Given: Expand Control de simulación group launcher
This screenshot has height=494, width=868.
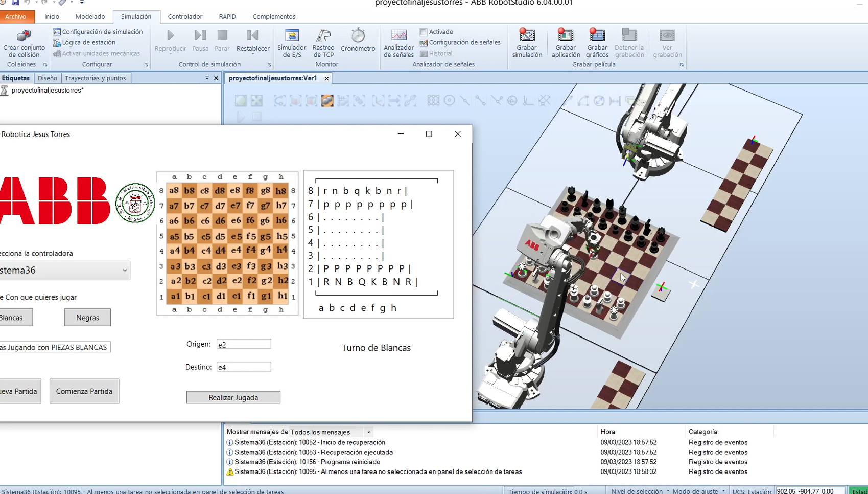Looking at the screenshot, I should [269, 65].
